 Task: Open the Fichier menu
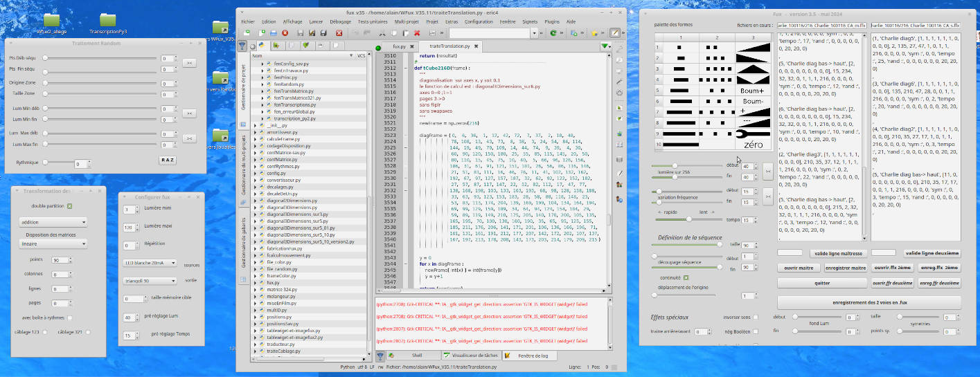(248, 21)
